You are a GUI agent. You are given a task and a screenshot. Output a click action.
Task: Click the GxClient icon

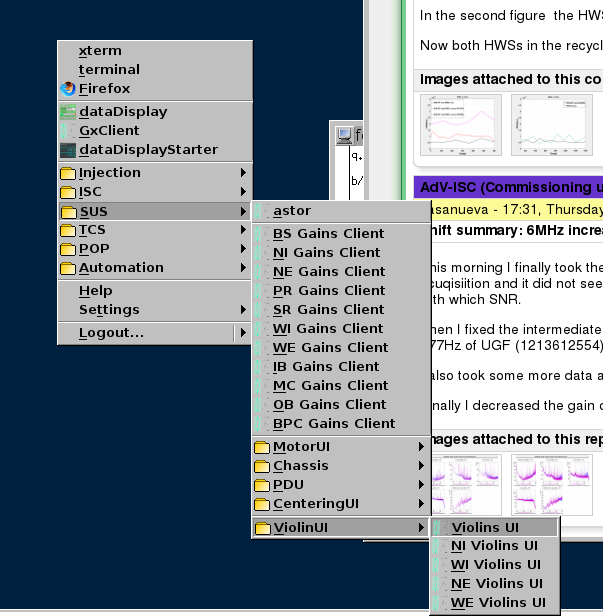(x=68, y=131)
